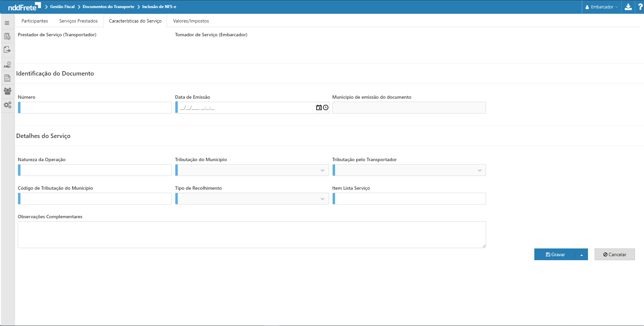Open the report chart sidebar icon
644x326 pixels.
click(7, 78)
